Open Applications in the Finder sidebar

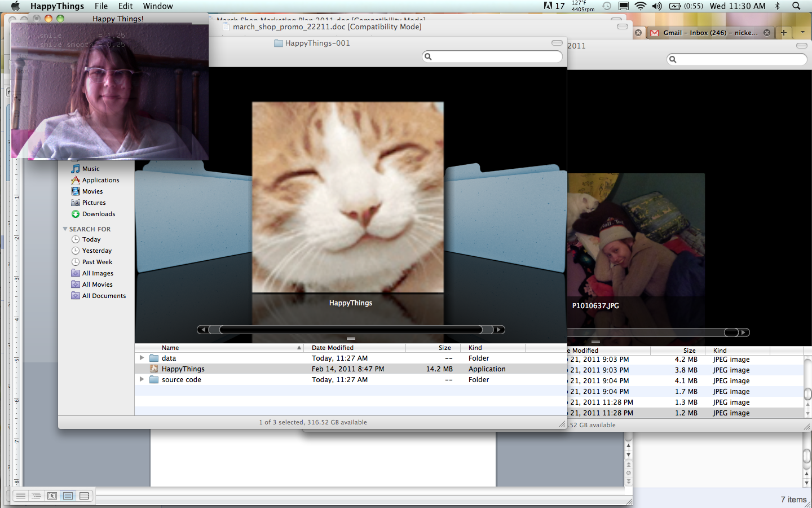coord(100,180)
